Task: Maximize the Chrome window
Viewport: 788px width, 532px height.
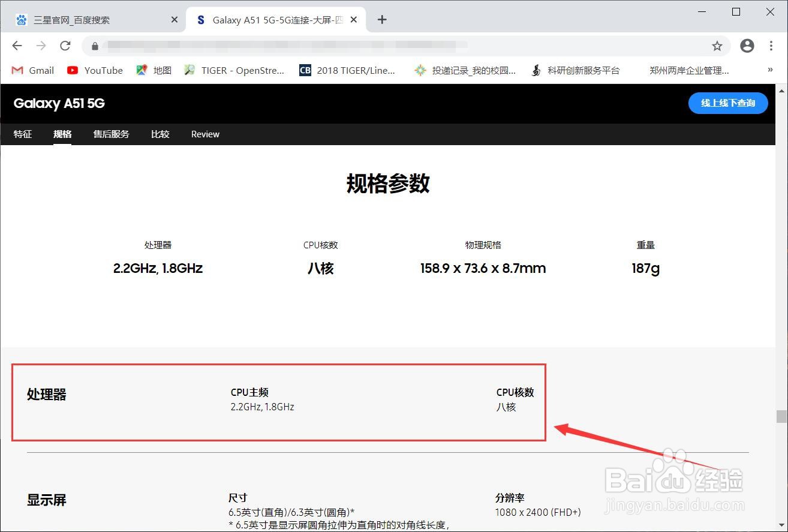Action: pos(736,12)
